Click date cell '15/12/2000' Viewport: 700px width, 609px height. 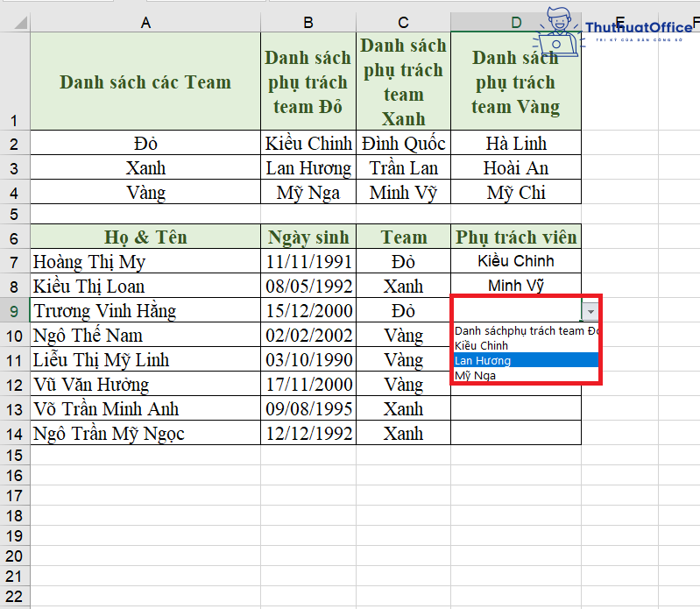(308, 310)
